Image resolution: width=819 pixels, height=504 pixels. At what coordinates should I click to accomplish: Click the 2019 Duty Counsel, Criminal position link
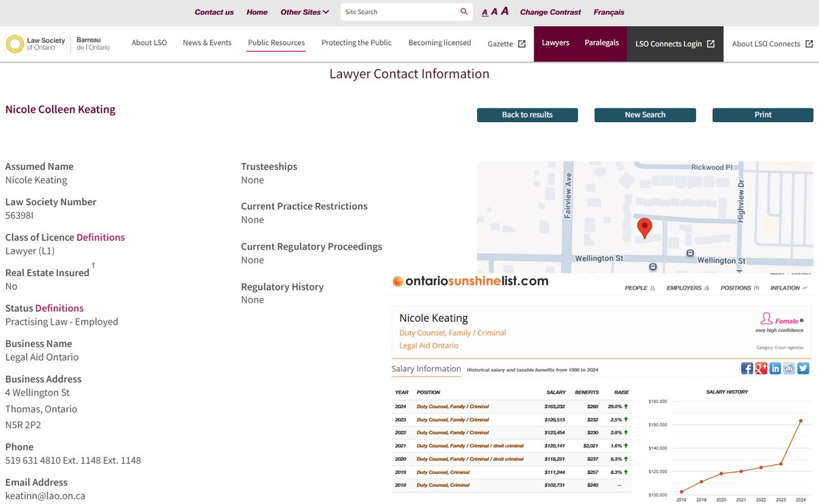click(443, 472)
